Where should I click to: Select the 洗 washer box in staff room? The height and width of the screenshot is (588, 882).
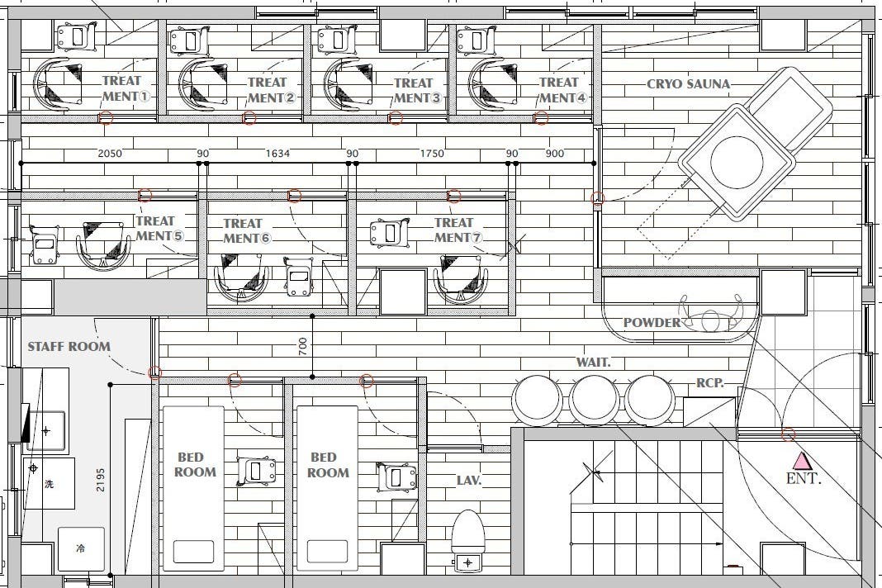[50, 483]
